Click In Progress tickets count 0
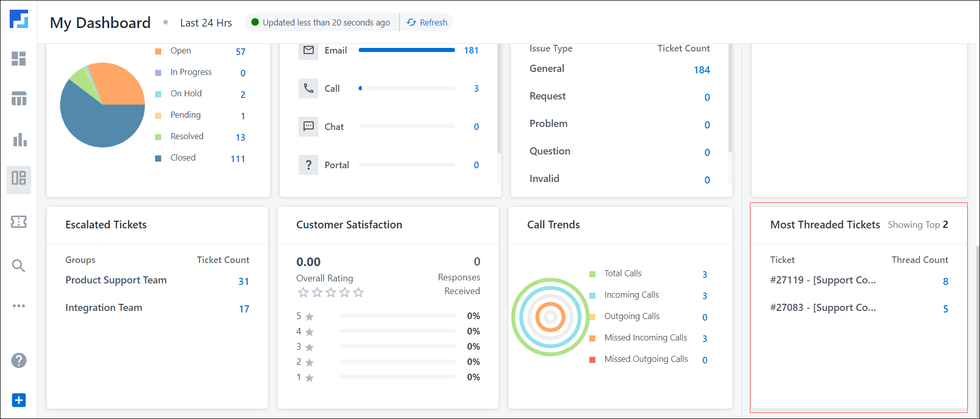Screen dimensions: 980x419 click(x=243, y=73)
